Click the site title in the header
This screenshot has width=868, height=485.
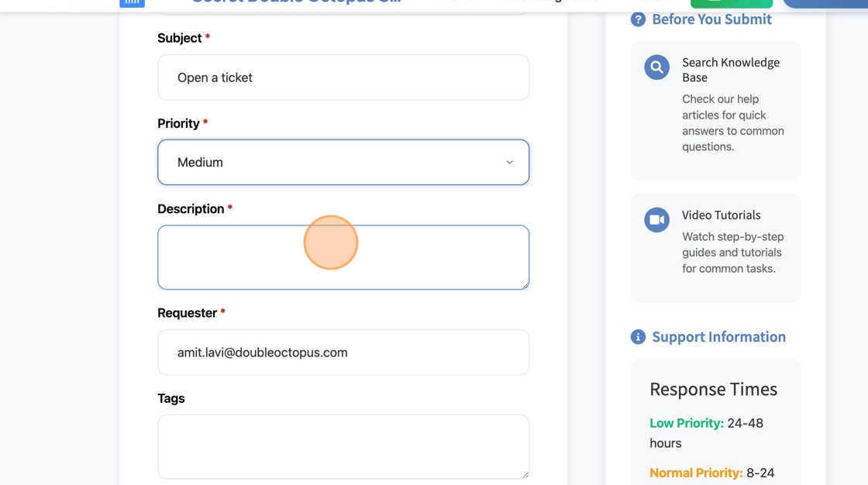[x=296, y=2]
